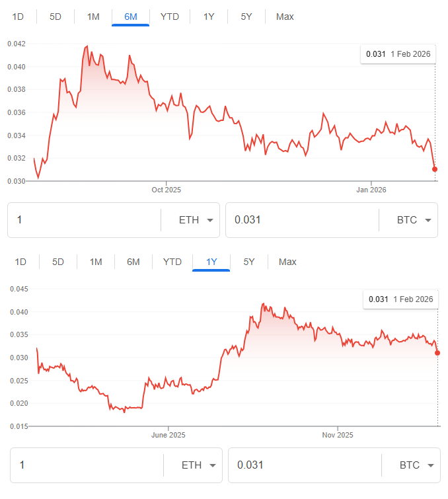The image size is (448, 499).
Task: Click the red endpoint dot on bottom chart
Action: [437, 353]
